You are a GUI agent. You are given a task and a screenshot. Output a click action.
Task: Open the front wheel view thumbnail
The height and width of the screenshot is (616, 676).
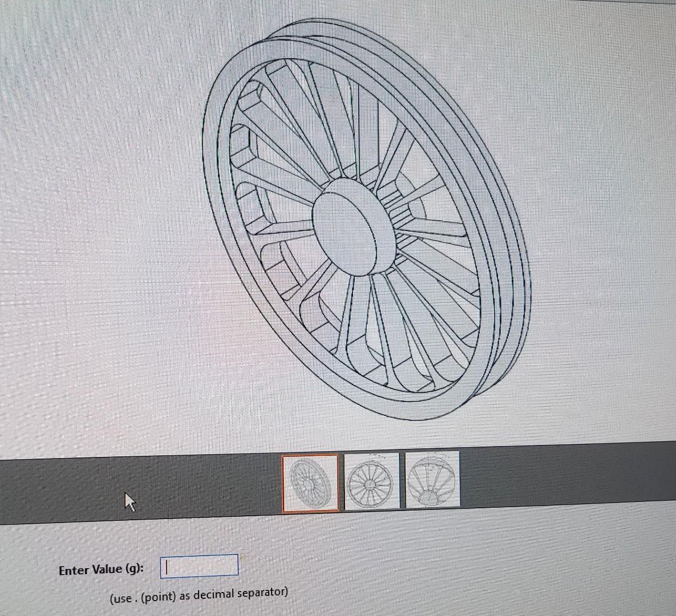click(x=371, y=482)
